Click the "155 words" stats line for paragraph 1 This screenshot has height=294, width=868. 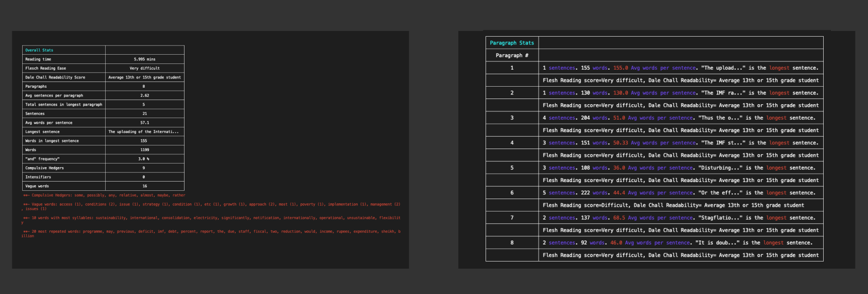pos(680,68)
